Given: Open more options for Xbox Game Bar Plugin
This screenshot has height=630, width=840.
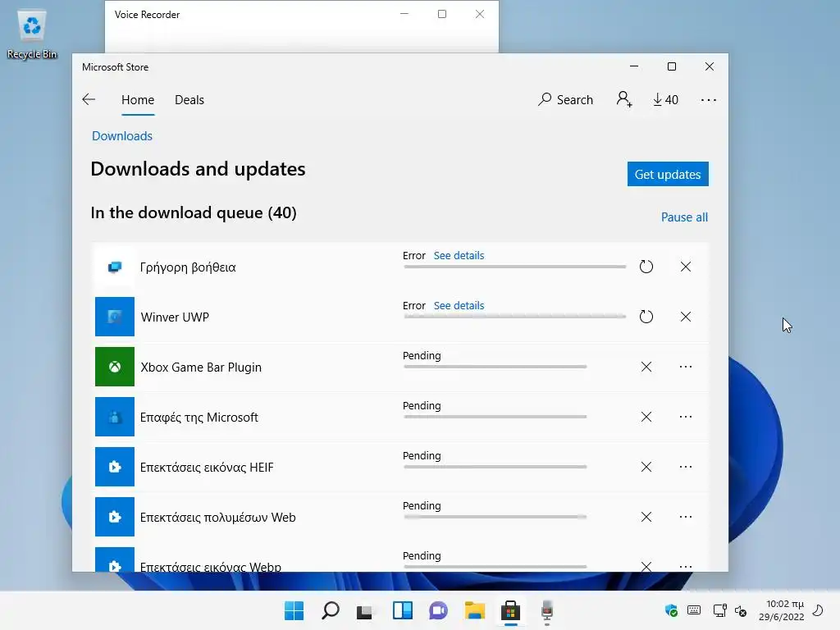Looking at the screenshot, I should (x=685, y=367).
